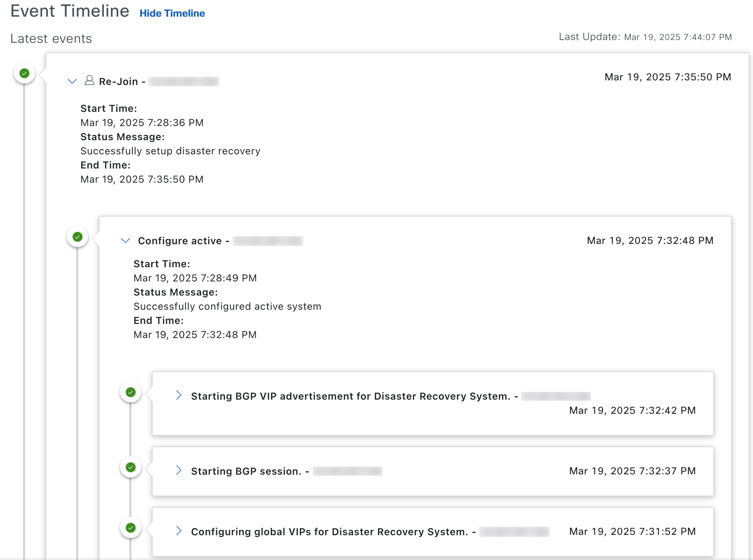The height and width of the screenshot is (560, 753).
Task: Click the Re-Join timestamp 7:35:50 PM
Action: (668, 77)
